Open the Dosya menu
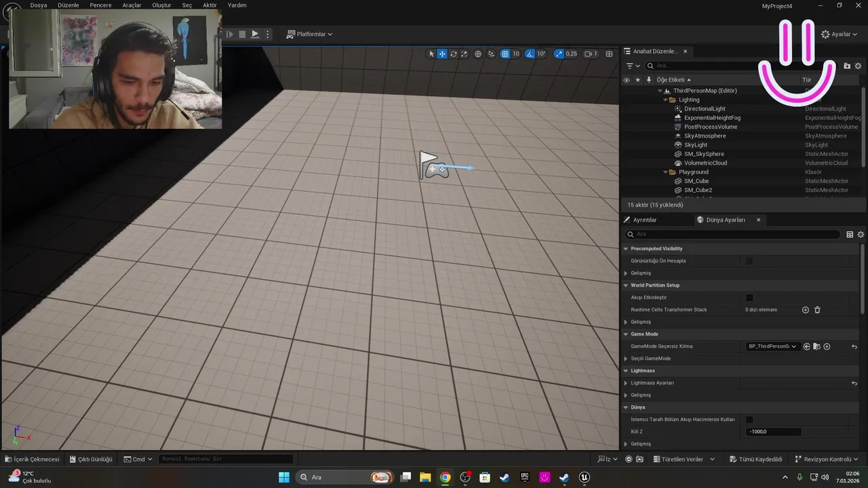 pyautogui.click(x=39, y=5)
